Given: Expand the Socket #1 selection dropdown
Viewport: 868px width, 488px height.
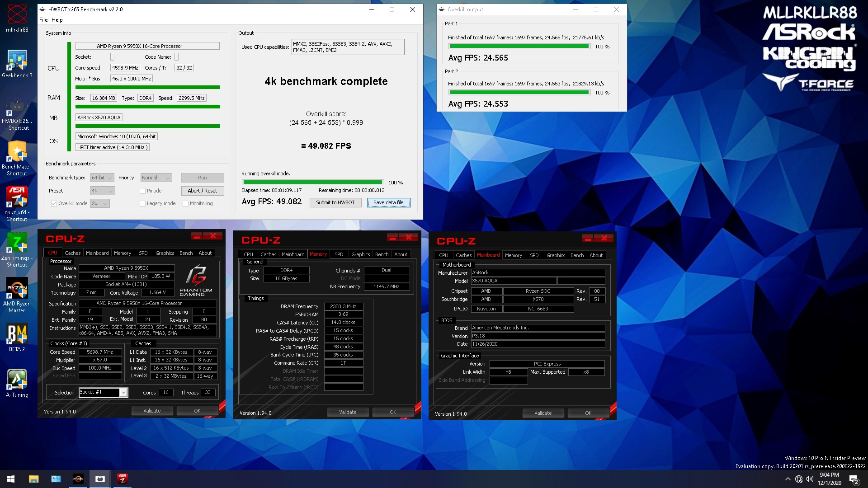Looking at the screenshot, I should click(123, 393).
